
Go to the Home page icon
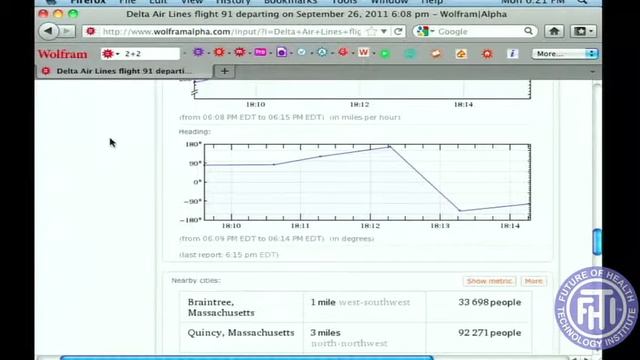[x=554, y=31]
